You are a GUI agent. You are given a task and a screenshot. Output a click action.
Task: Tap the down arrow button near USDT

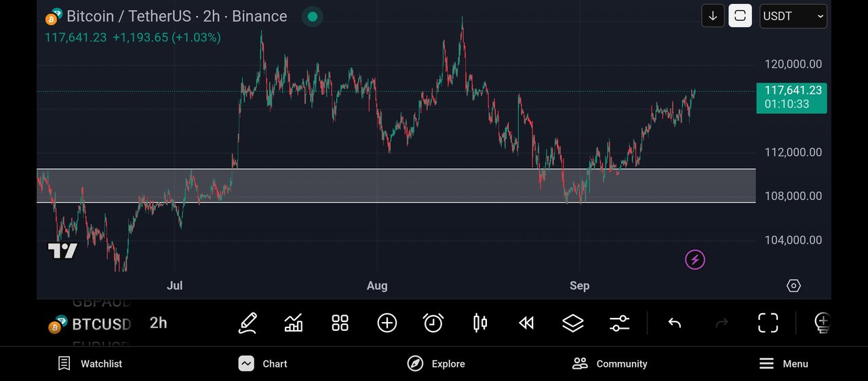pos(713,16)
